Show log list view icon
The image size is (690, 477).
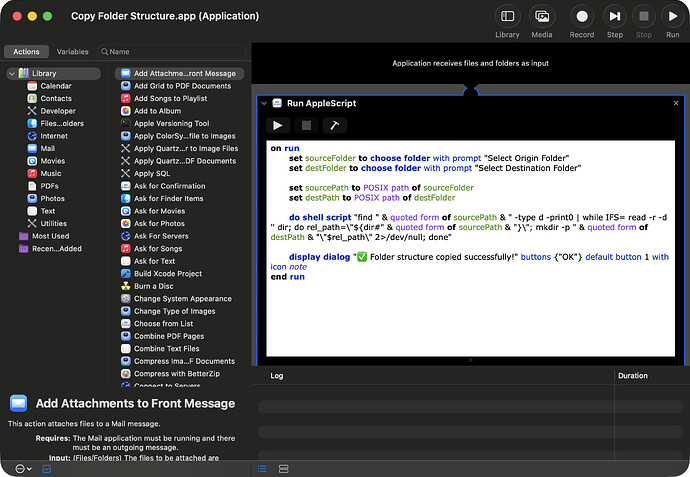(262, 469)
